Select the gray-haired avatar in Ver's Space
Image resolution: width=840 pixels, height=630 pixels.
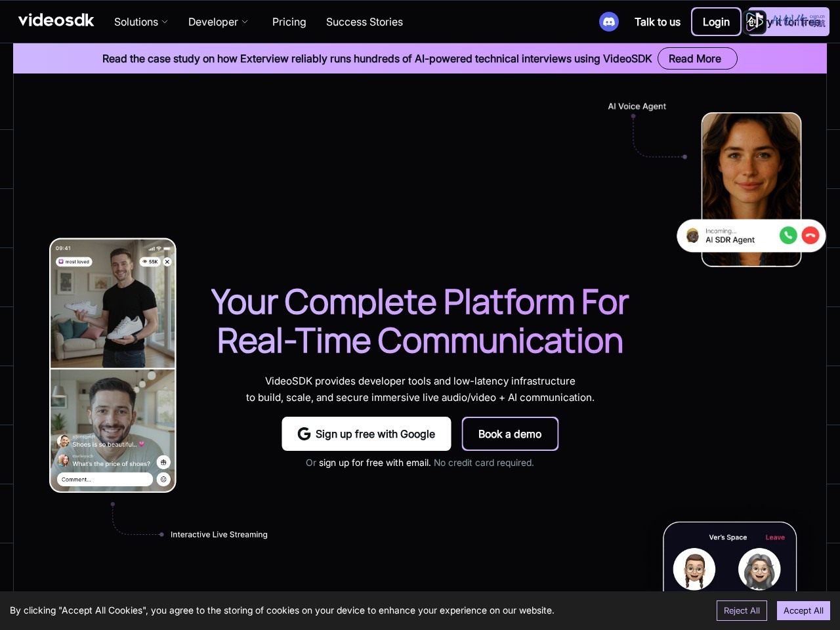[759, 569]
